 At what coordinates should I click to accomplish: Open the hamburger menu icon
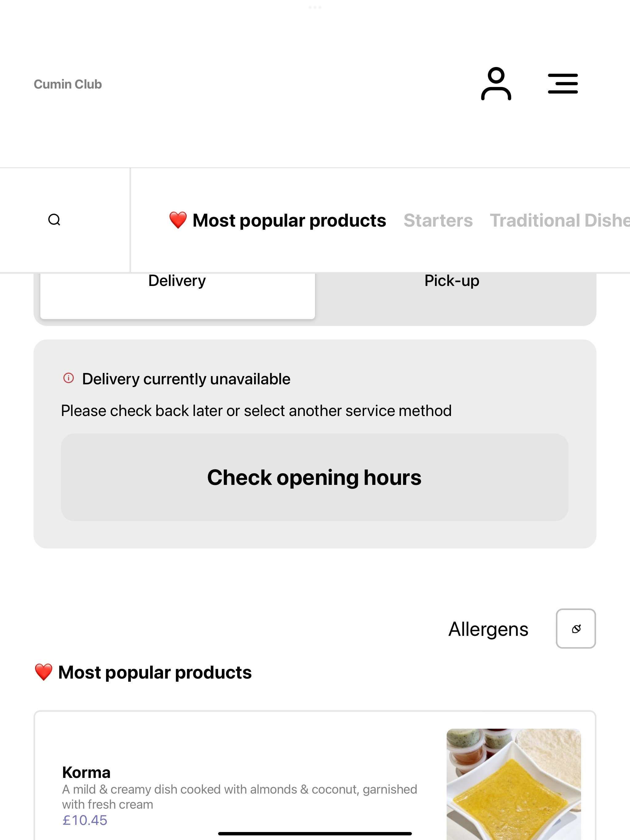click(x=563, y=84)
